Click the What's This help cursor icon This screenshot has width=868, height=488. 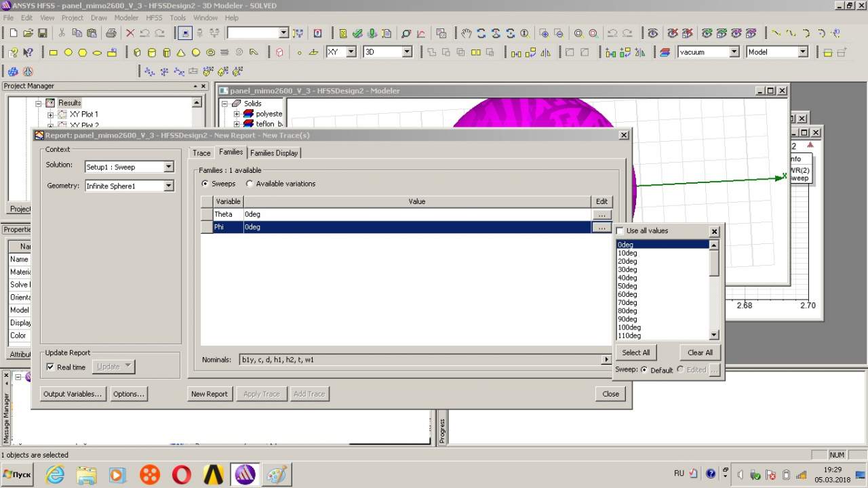pos(28,52)
